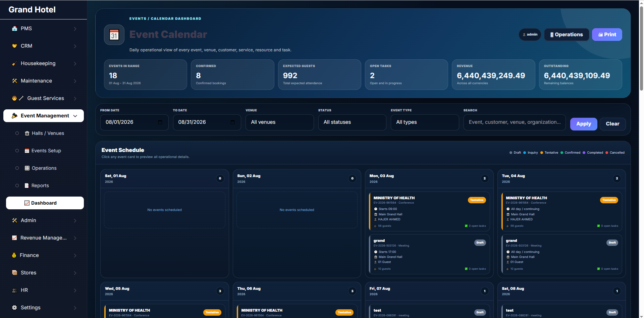This screenshot has width=644, height=318.
Task: Open the From Date calendar picker icon
Action: (160, 122)
